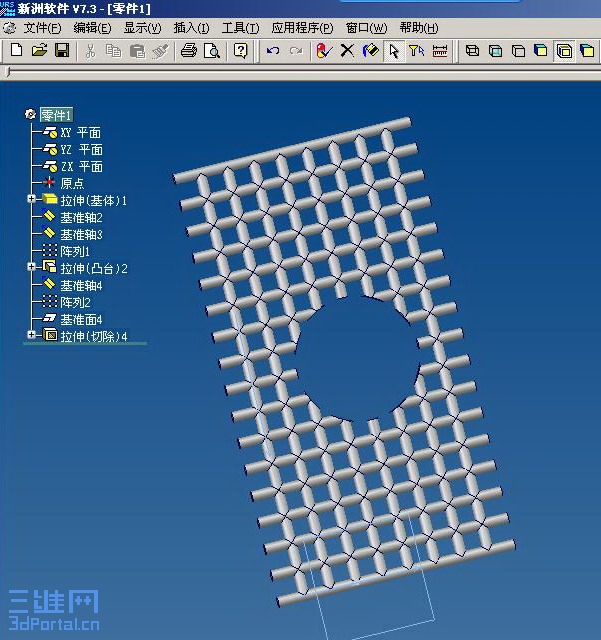Screen dimensions: 601x640
Task: Print with the printer icon
Action: point(189,51)
